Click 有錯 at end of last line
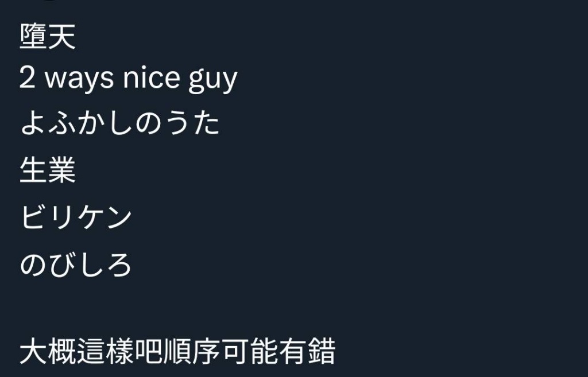 [307, 351]
